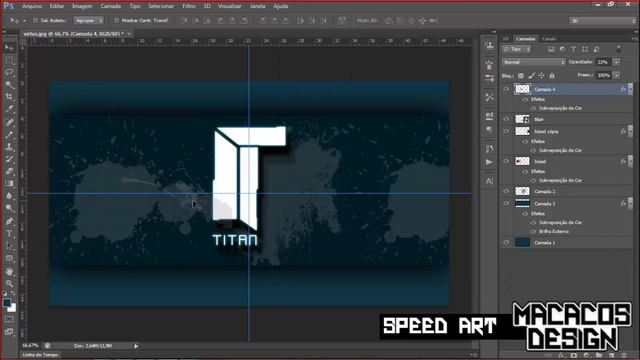This screenshot has height=360, width=640.
Task: Click lock all (padlock) icon
Action: (x=552, y=76)
